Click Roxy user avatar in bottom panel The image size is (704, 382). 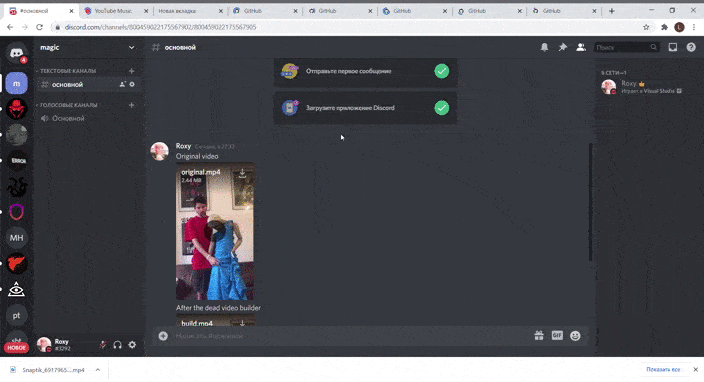pyautogui.click(x=44, y=345)
